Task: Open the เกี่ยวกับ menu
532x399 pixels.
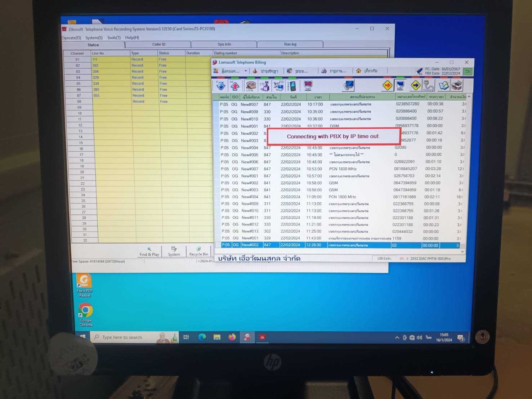Action: point(367,71)
